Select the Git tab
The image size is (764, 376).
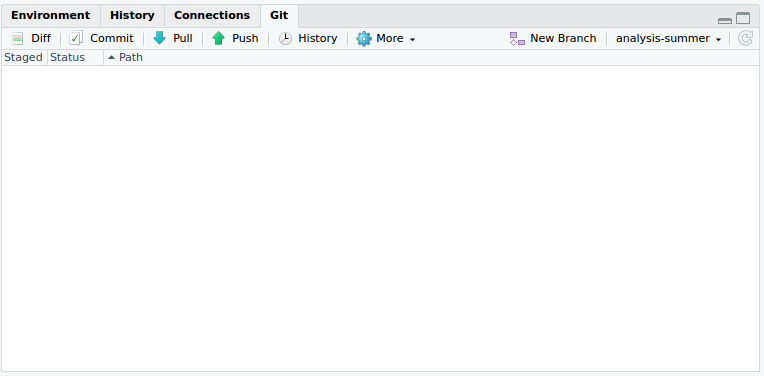[279, 16]
